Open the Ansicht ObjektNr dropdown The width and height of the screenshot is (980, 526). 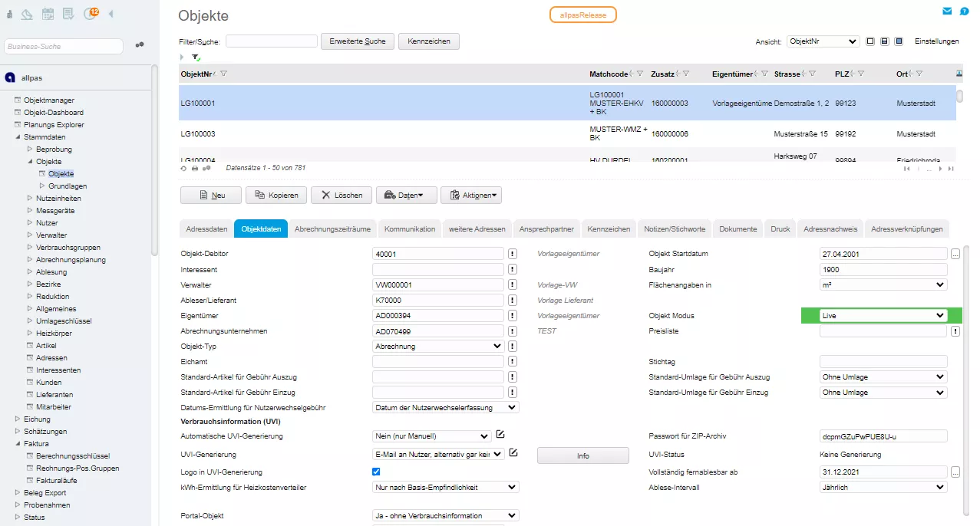tap(823, 41)
